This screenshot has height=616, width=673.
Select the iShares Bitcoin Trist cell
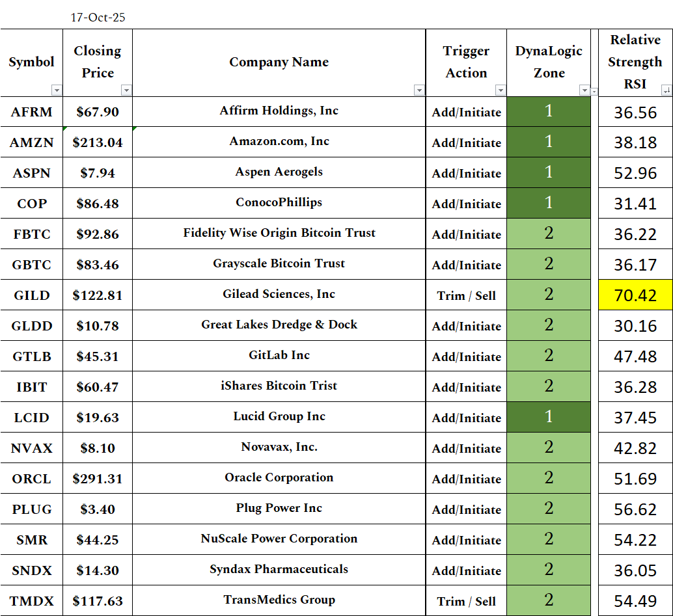click(279, 386)
